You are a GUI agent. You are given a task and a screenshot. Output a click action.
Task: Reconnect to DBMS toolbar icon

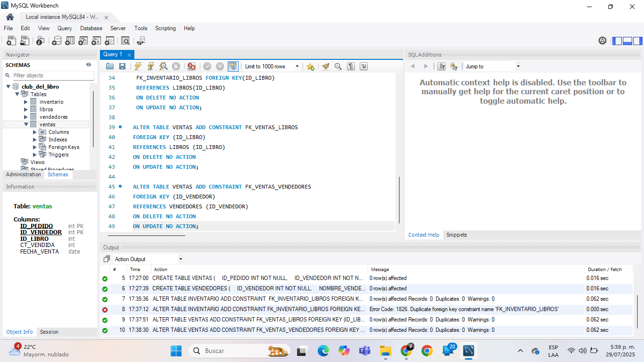point(141,41)
